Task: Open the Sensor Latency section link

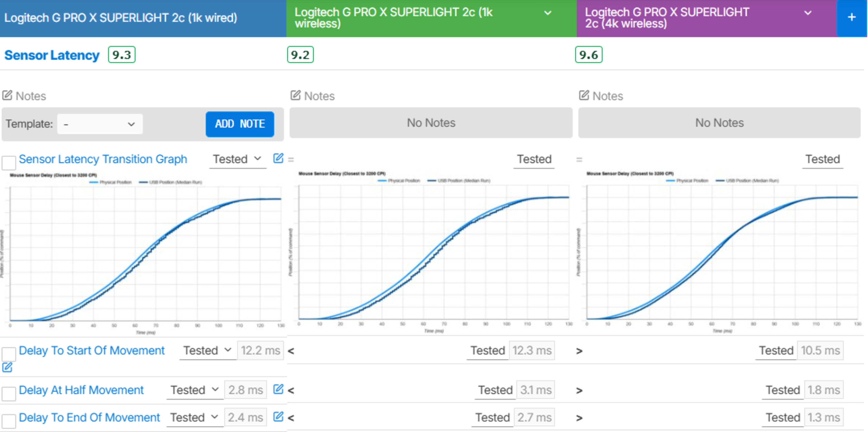Action: point(52,55)
